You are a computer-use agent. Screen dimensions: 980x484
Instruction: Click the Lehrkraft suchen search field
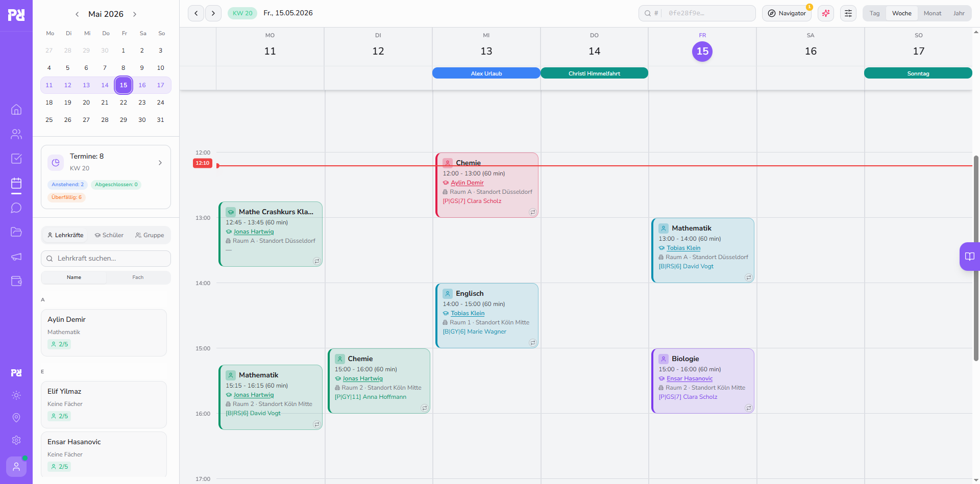(x=106, y=259)
